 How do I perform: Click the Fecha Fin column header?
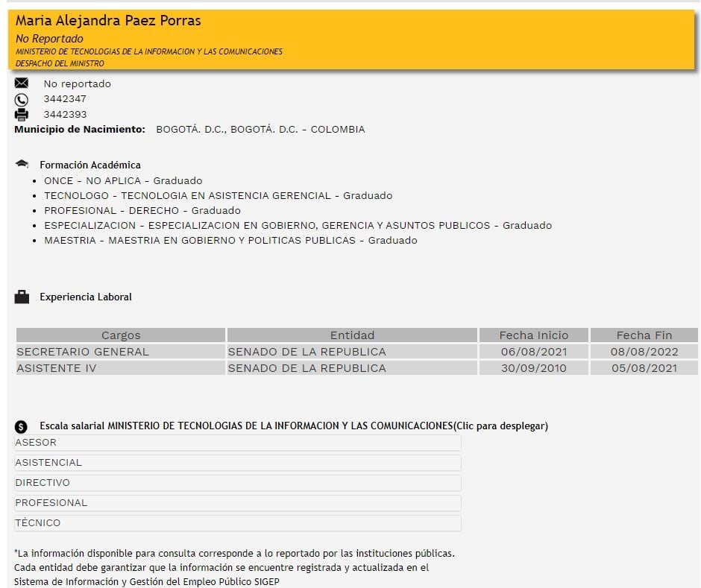pyautogui.click(x=644, y=335)
